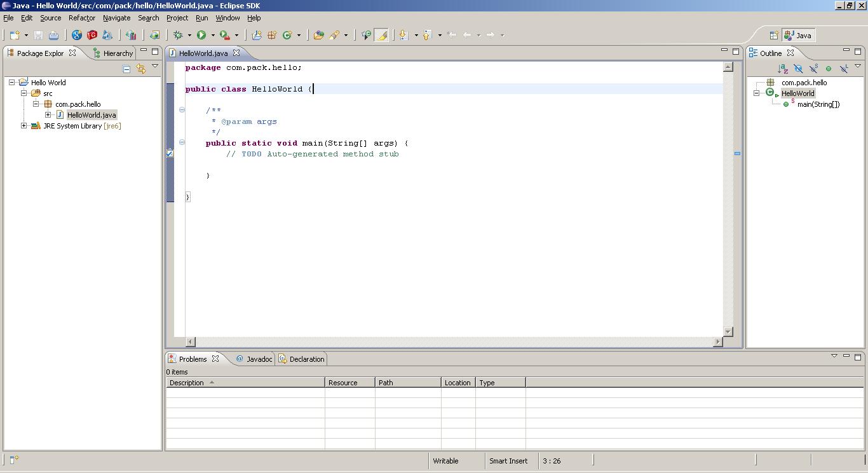Toggle Link with Editor in Package Explorer
Viewport: 868px width, 473px height.
140,69
